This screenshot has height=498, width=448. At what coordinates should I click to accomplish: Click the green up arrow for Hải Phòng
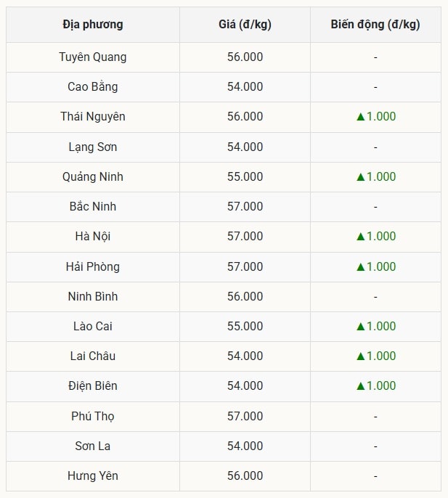pyautogui.click(x=359, y=267)
